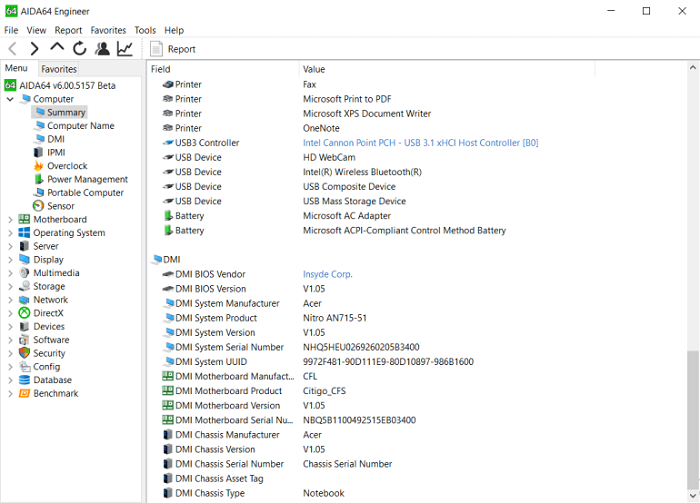Expand the Devices tree node

coord(10,327)
